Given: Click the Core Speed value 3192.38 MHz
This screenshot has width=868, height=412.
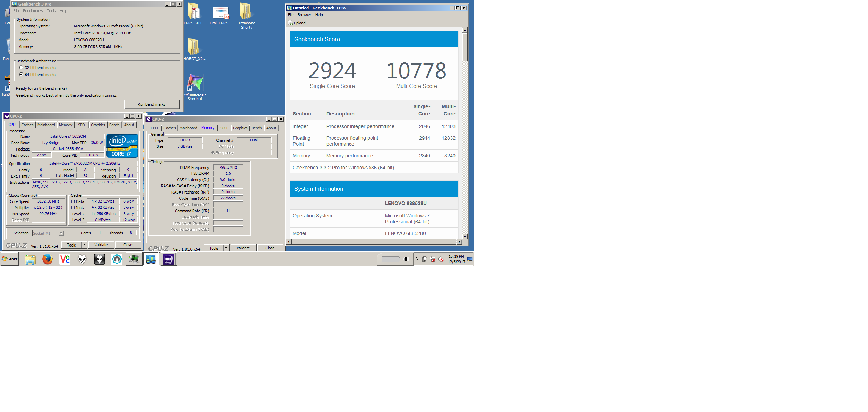Looking at the screenshot, I should (x=48, y=201).
